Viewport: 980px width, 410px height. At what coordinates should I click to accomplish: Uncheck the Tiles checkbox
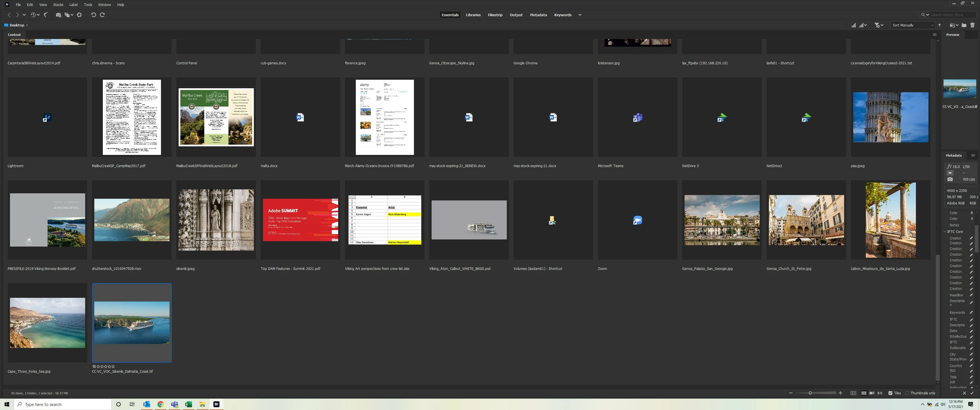coord(890,393)
